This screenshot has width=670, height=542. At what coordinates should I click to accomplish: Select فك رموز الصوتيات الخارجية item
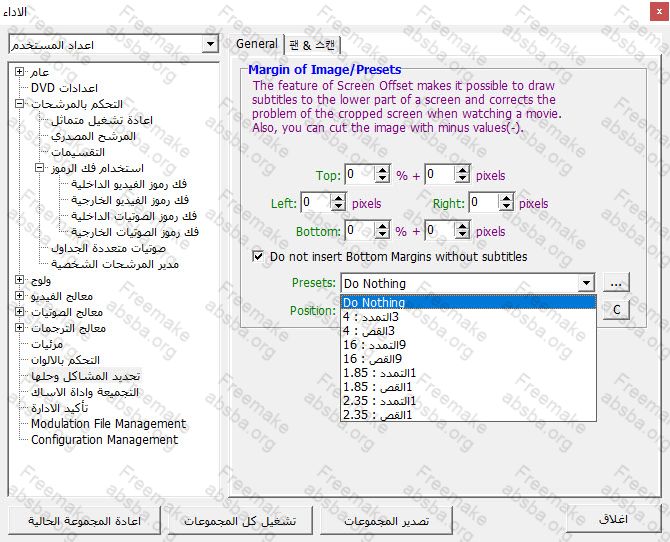point(135,232)
